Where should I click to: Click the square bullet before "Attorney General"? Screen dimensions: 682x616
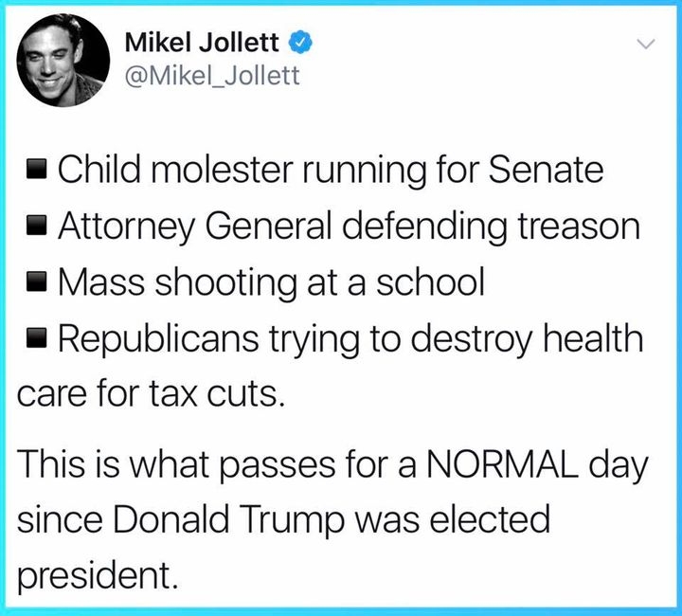point(36,229)
